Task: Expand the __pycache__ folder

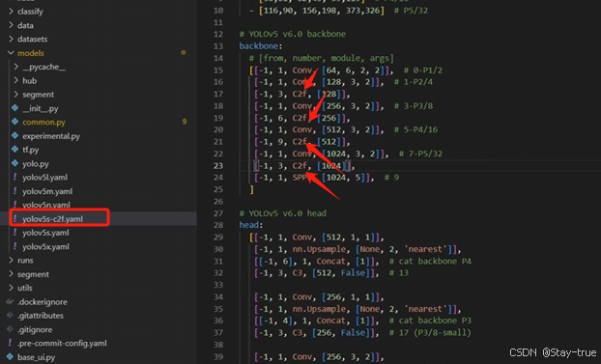Action: click(43, 67)
